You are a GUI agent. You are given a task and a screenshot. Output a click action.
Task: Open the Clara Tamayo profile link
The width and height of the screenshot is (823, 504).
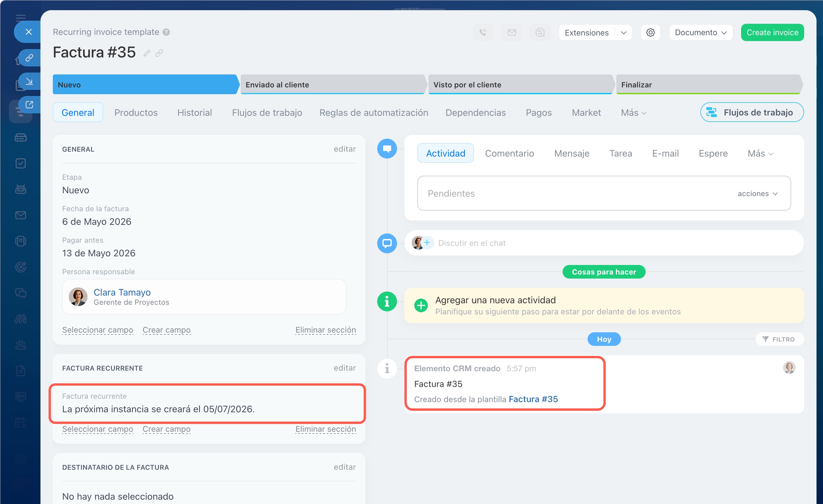pos(122,292)
